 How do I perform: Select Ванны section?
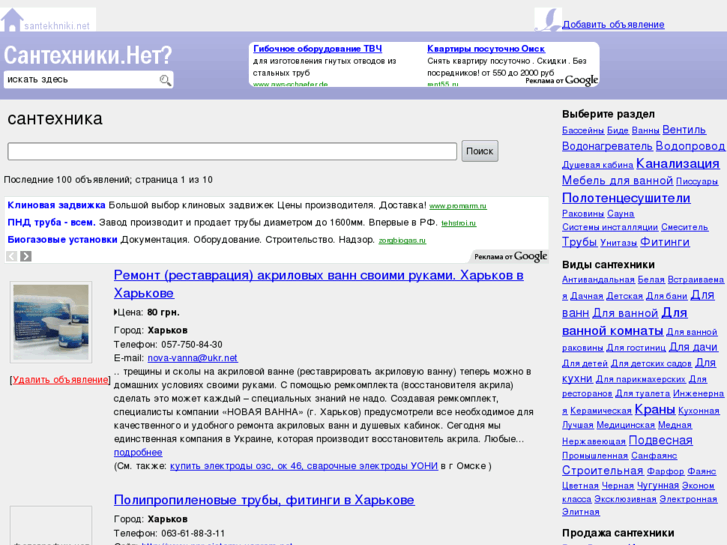coord(645,131)
